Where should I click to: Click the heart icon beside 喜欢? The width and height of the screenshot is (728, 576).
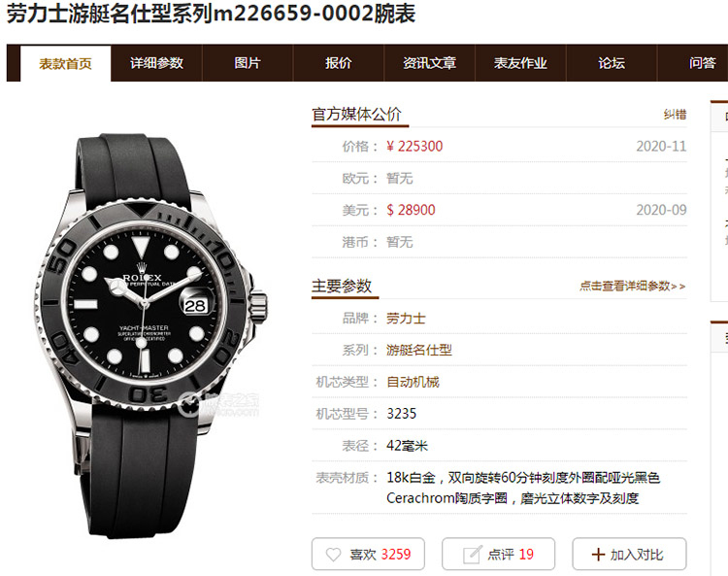(x=333, y=555)
